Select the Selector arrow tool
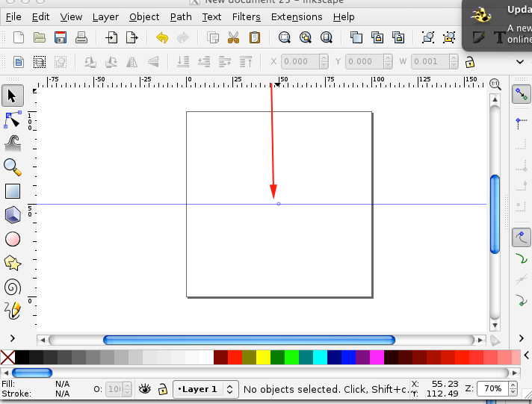The width and height of the screenshot is (532, 404). pos(13,96)
